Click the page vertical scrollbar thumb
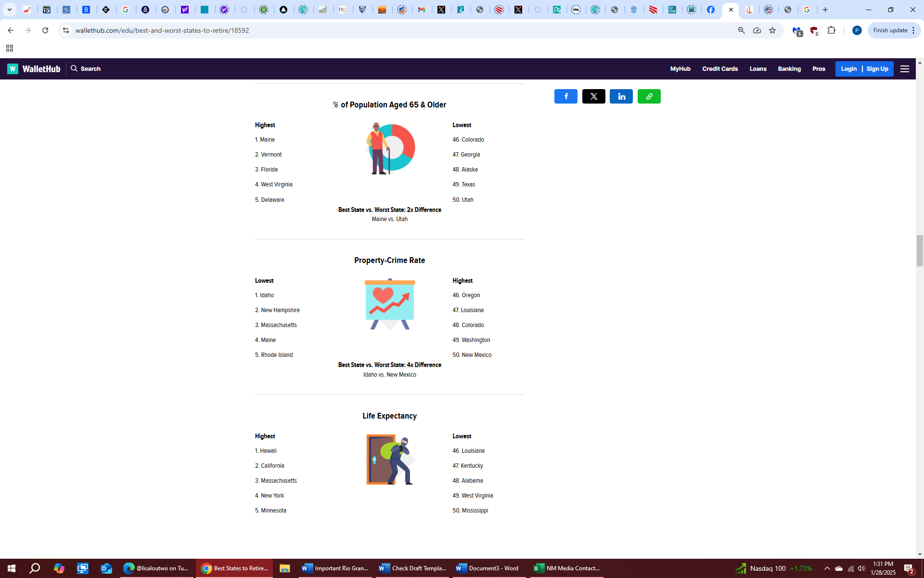 [x=920, y=250]
